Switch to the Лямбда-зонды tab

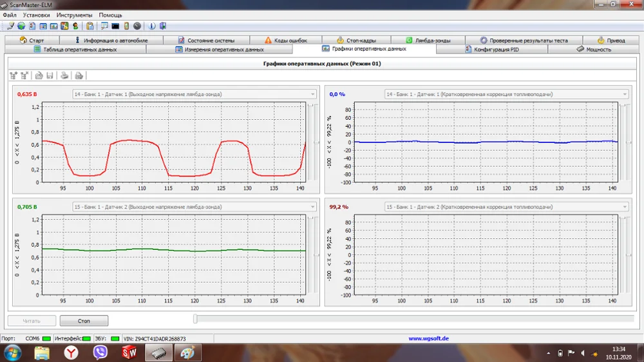pyautogui.click(x=428, y=41)
